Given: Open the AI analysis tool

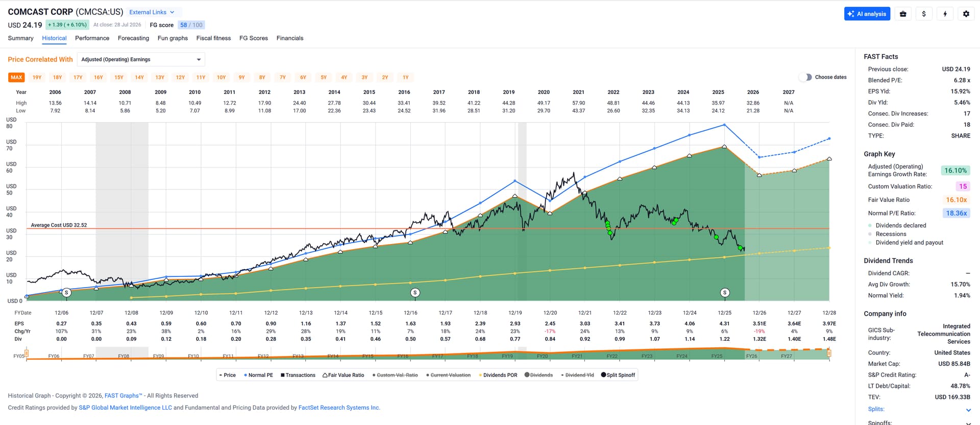Looking at the screenshot, I should click(867, 14).
